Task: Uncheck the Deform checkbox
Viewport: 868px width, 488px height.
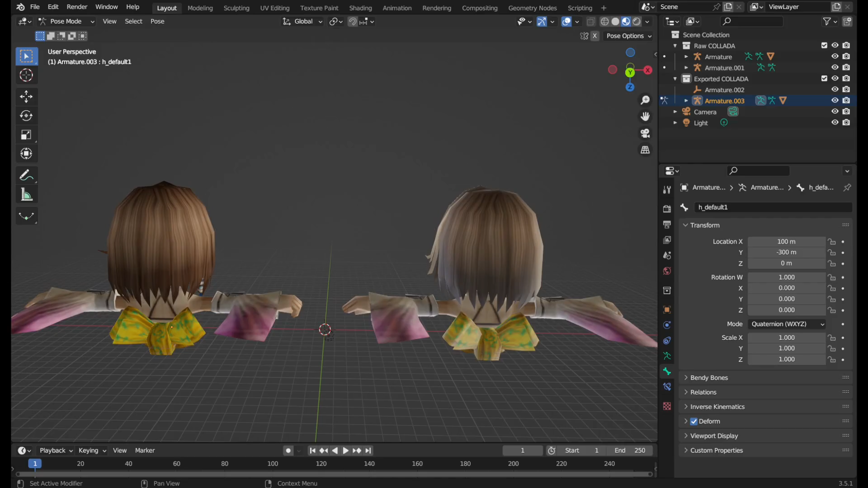Action: [x=694, y=421]
